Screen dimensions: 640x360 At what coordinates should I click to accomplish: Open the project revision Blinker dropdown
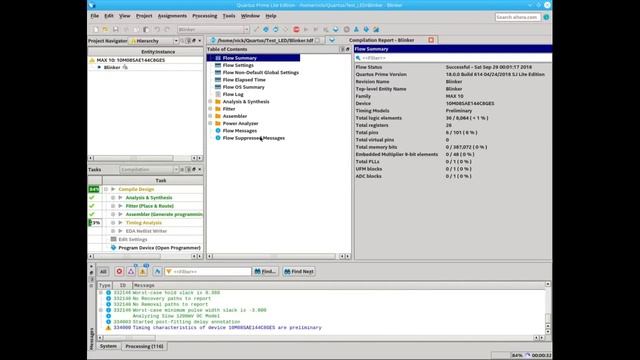[x=246, y=29]
